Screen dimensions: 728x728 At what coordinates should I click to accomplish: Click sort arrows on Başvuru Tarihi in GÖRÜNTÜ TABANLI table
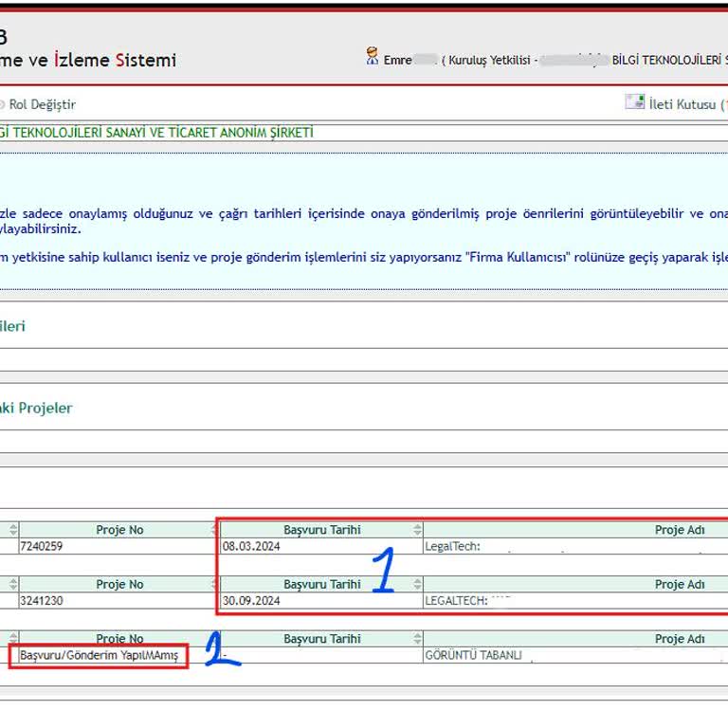(417, 639)
